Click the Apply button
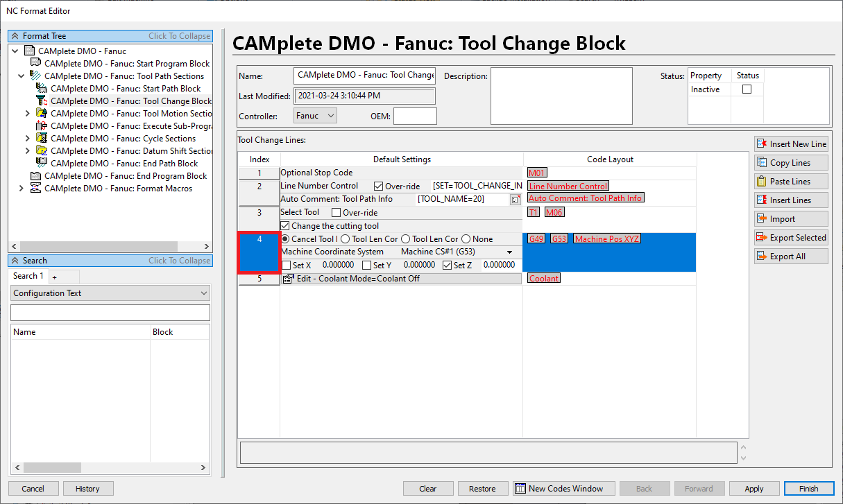Image resolution: width=843 pixels, height=504 pixels. click(x=754, y=489)
